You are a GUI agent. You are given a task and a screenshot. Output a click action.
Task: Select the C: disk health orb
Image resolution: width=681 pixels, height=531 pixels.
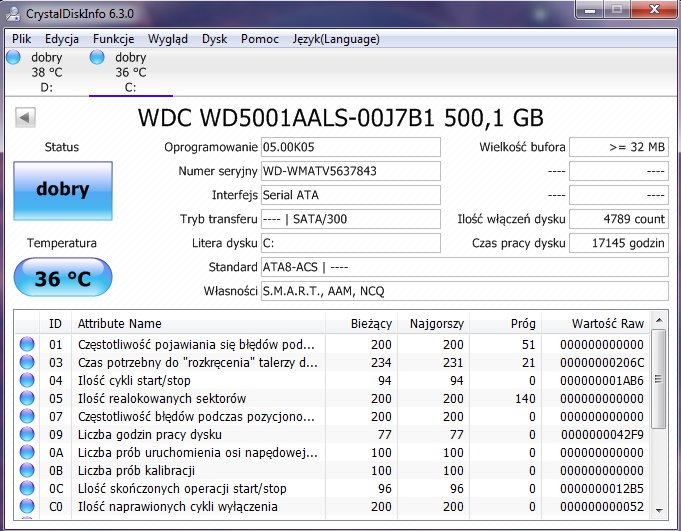97,57
